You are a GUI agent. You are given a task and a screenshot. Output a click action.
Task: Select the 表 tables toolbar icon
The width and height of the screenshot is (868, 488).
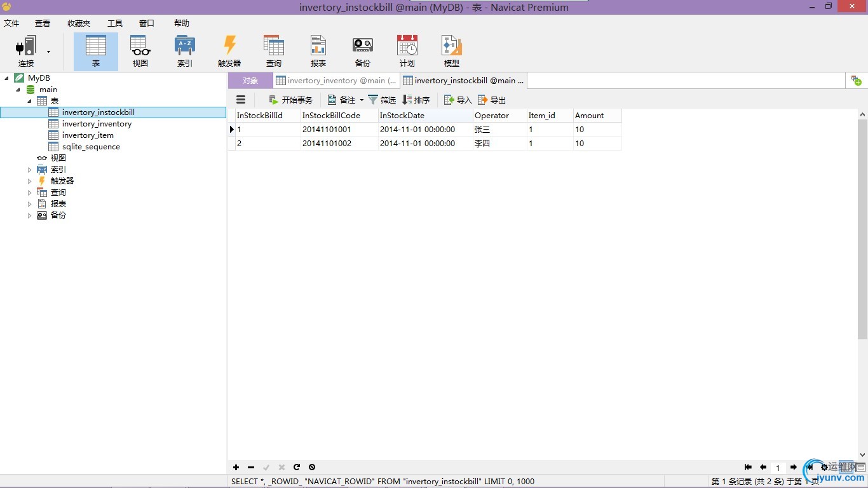(x=96, y=51)
